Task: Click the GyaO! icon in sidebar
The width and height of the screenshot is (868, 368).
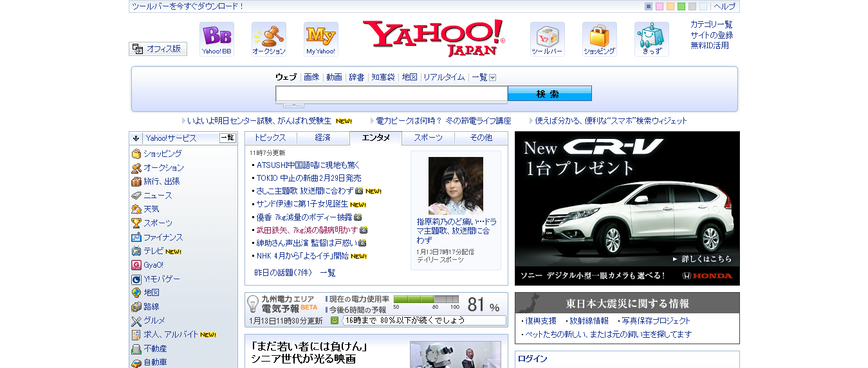Action: [136, 265]
